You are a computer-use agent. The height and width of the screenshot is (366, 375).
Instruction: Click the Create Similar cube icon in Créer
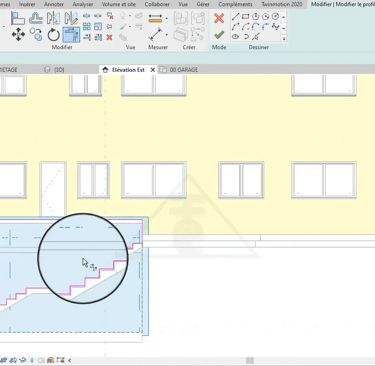180,35
